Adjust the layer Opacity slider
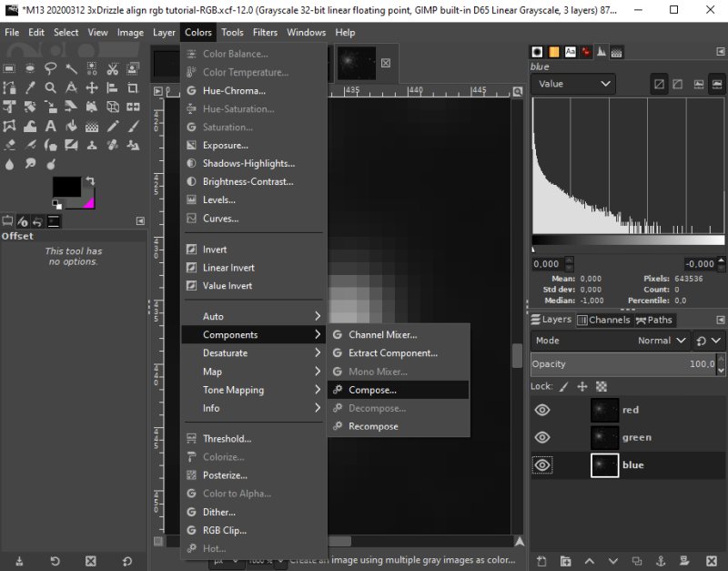 pos(624,364)
